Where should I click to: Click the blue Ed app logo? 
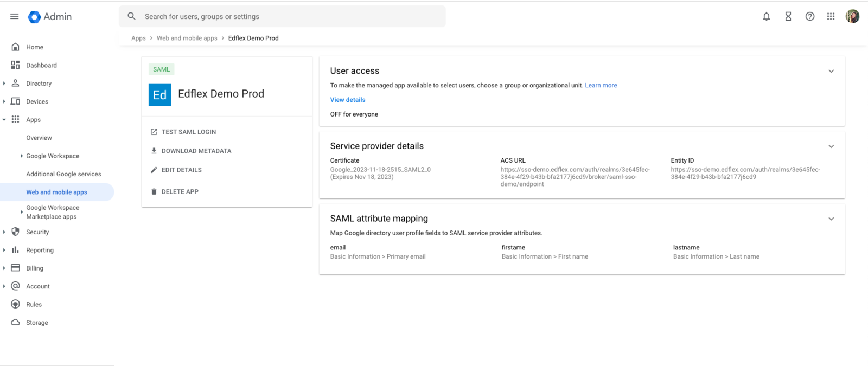160,94
